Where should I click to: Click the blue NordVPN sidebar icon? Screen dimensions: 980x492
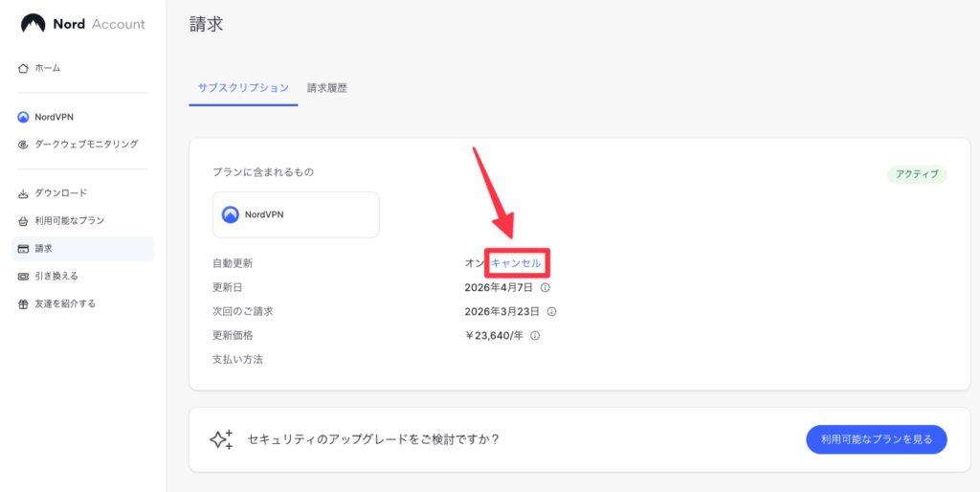pos(23,117)
